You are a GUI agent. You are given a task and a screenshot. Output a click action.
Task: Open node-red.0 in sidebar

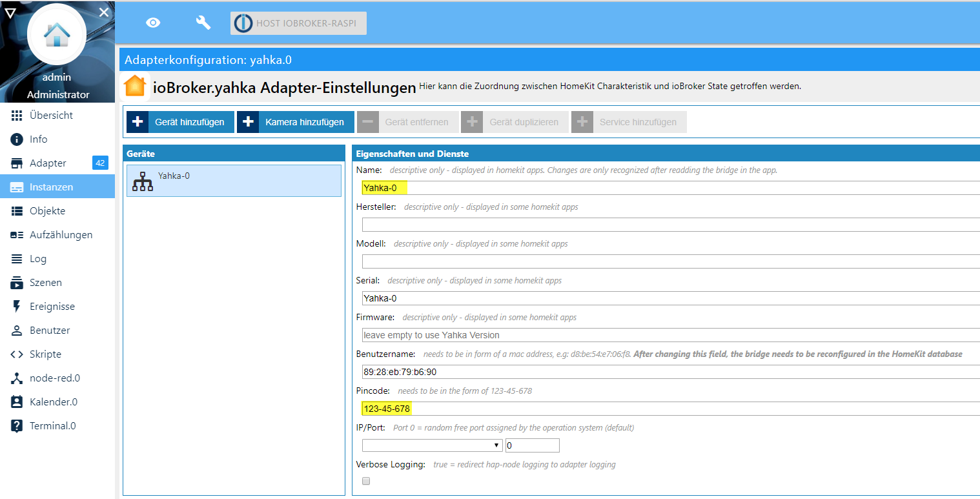coord(54,378)
